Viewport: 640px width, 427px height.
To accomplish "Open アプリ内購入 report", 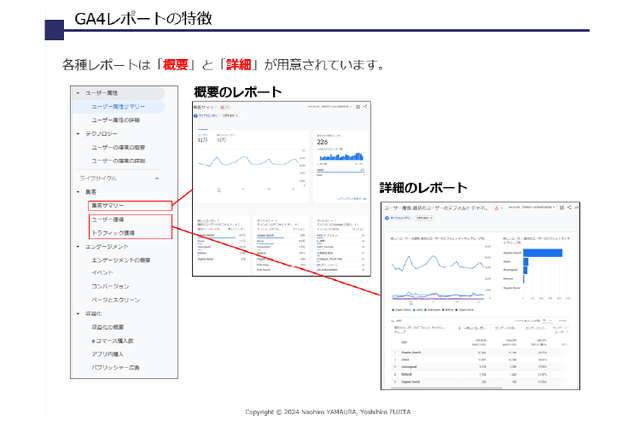I will tap(107, 354).
